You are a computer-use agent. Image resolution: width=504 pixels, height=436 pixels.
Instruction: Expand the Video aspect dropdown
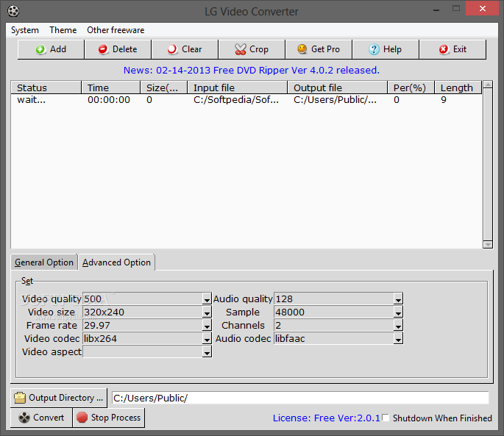pos(207,352)
